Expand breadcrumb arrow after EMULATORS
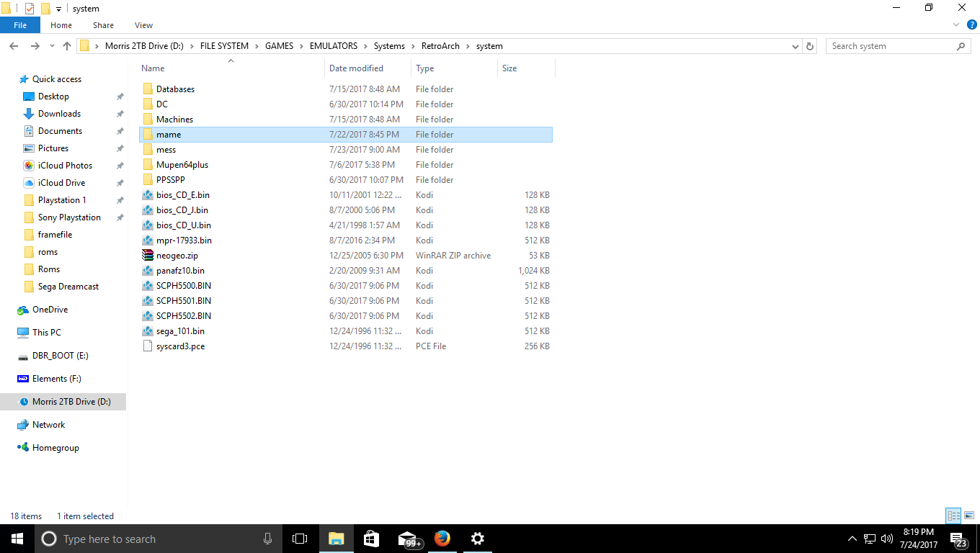 [365, 46]
